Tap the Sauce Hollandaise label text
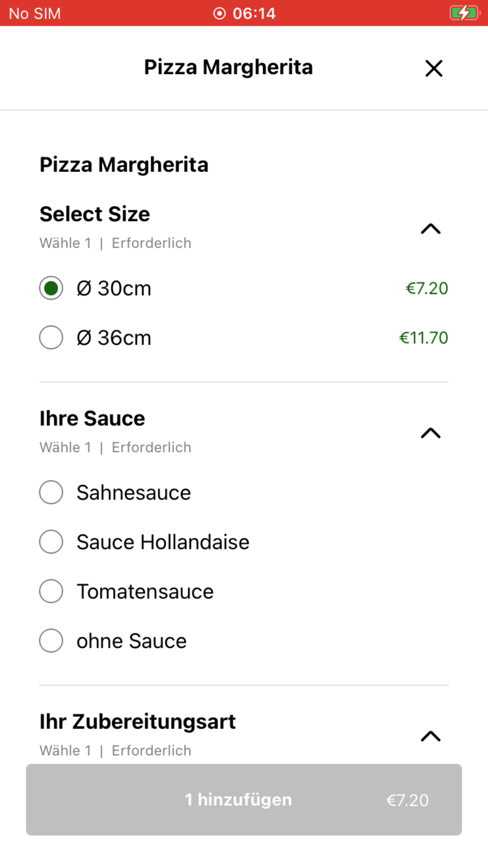Screen dimensions: 488x868 click(x=163, y=542)
